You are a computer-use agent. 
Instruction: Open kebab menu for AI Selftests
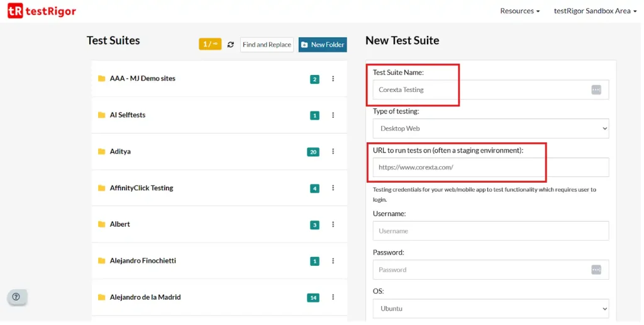pos(333,115)
